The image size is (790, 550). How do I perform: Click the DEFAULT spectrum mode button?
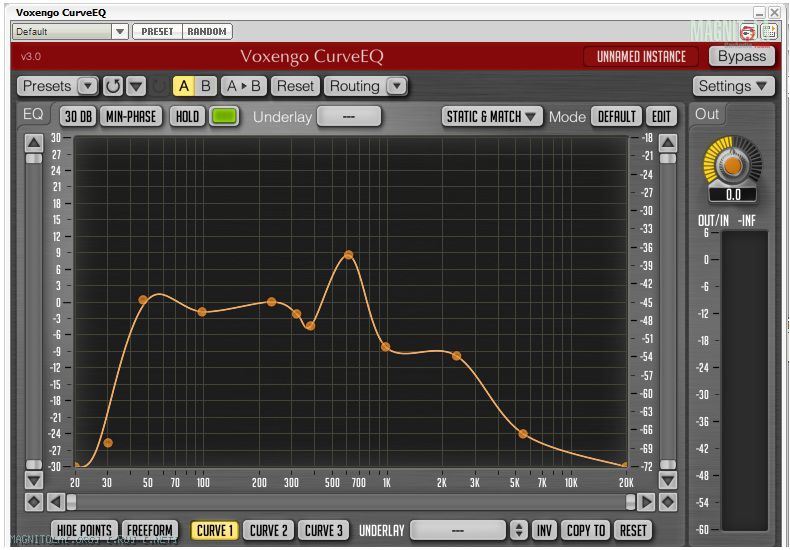(616, 117)
